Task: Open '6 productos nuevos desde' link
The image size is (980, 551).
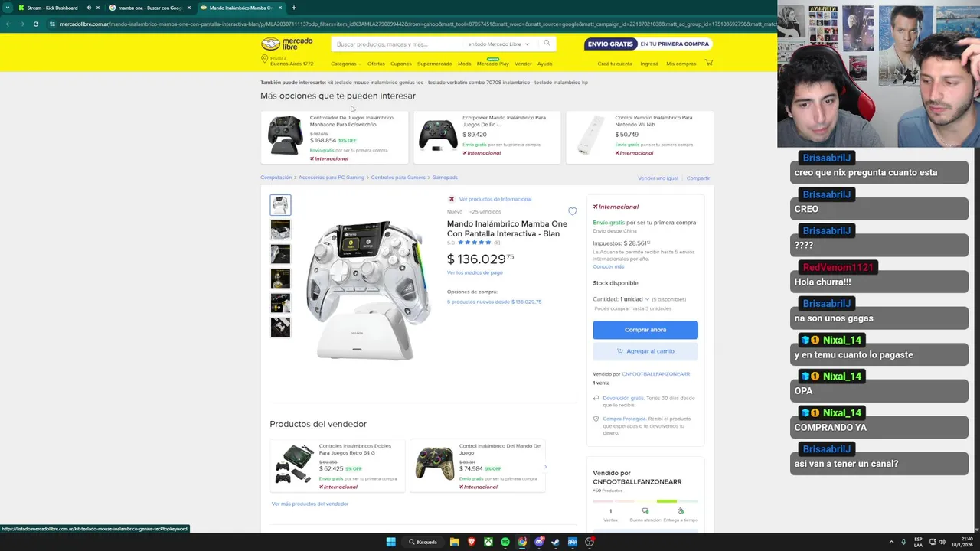Action: click(494, 302)
